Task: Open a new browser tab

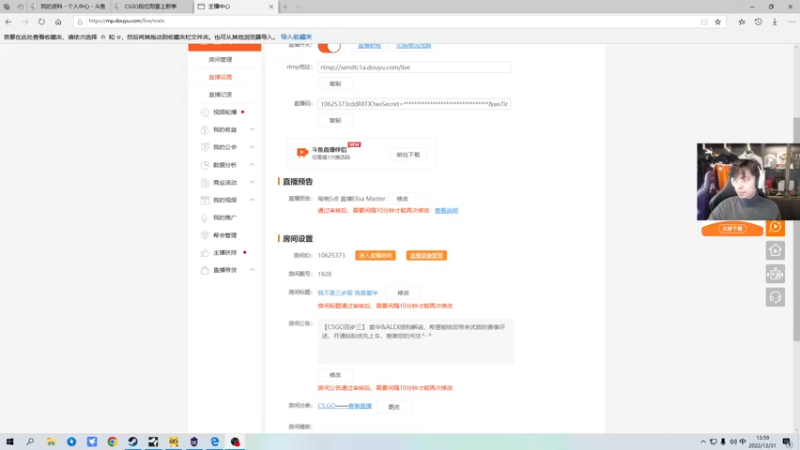Action: (x=285, y=7)
